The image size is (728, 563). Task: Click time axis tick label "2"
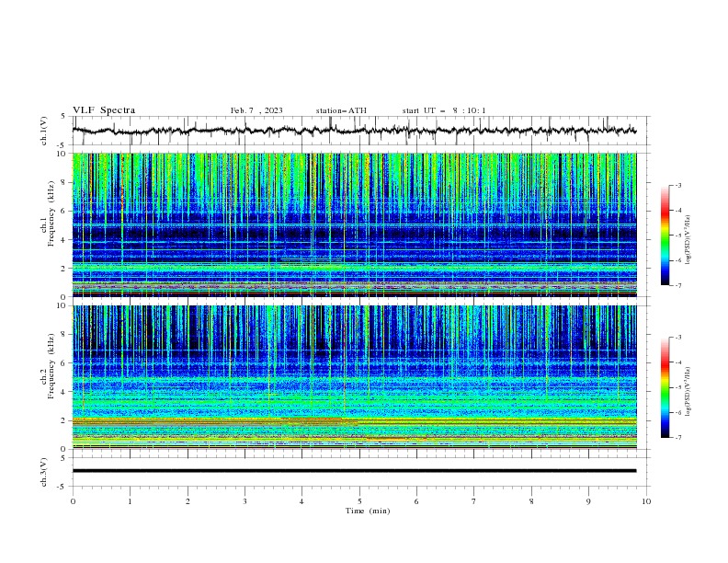[x=188, y=501]
